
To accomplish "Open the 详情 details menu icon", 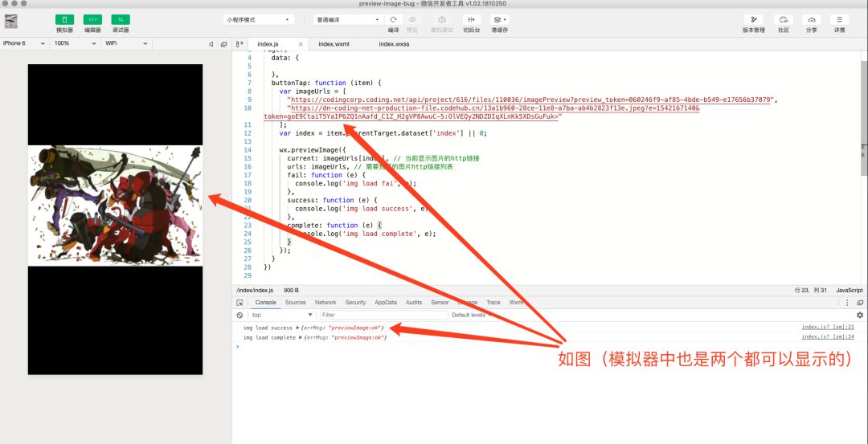I will tap(839, 19).
